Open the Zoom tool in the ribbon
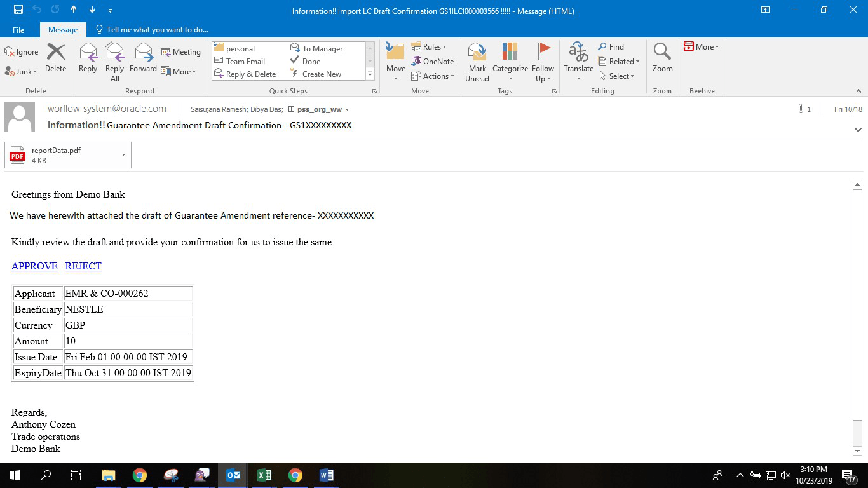The width and height of the screenshot is (868, 488). pos(662,61)
